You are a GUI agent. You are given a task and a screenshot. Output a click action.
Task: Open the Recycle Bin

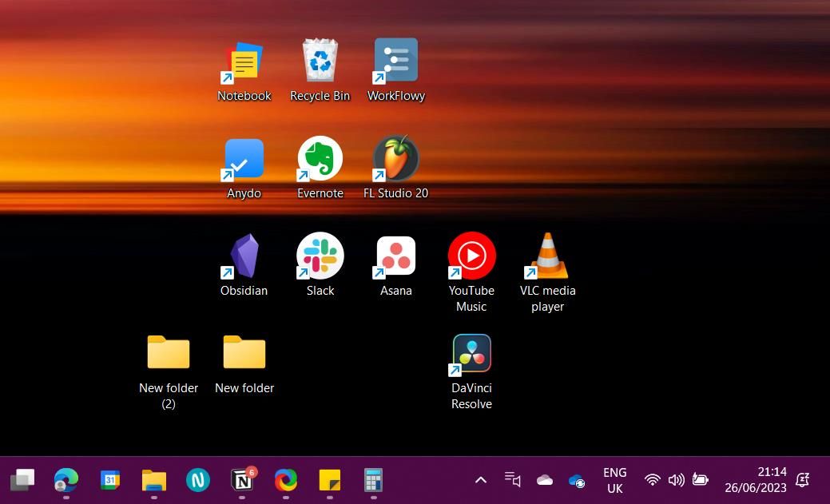pyautogui.click(x=320, y=59)
